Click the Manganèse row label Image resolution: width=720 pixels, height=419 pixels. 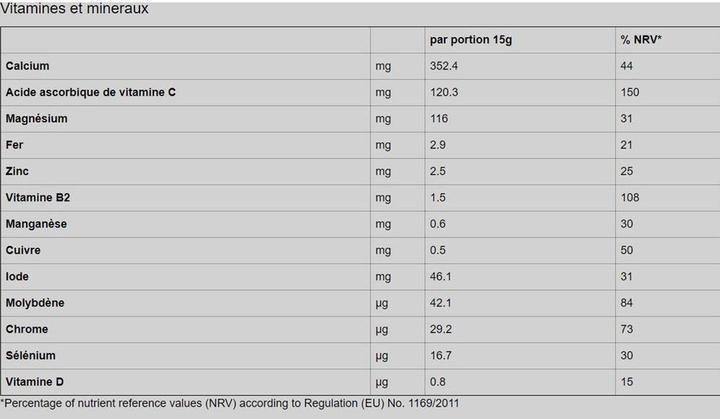coord(36,224)
